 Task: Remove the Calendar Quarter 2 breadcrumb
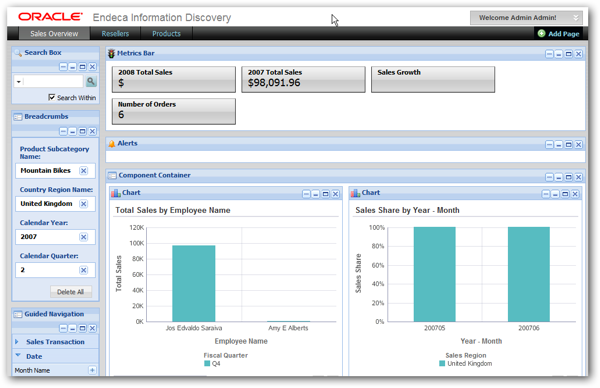83,270
